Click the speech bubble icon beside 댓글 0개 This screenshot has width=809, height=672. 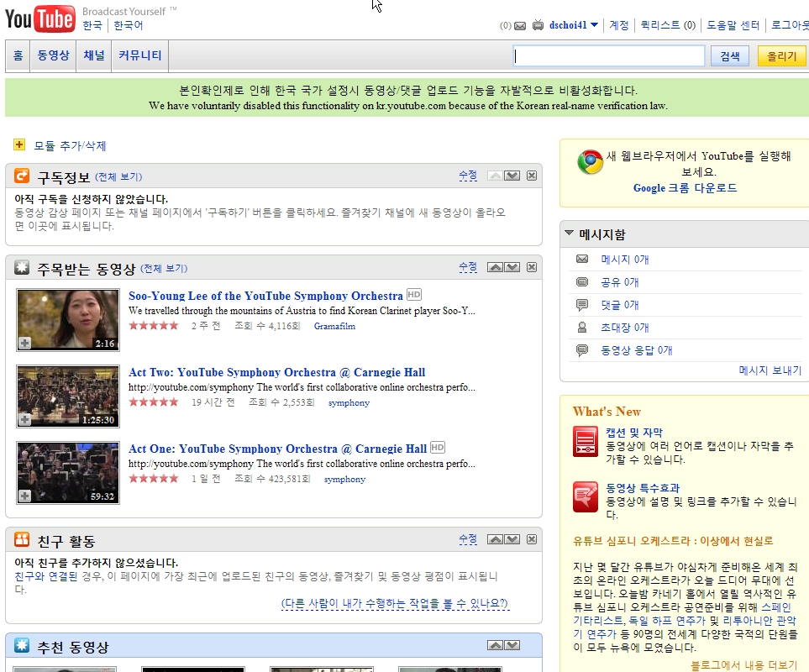[582, 304]
